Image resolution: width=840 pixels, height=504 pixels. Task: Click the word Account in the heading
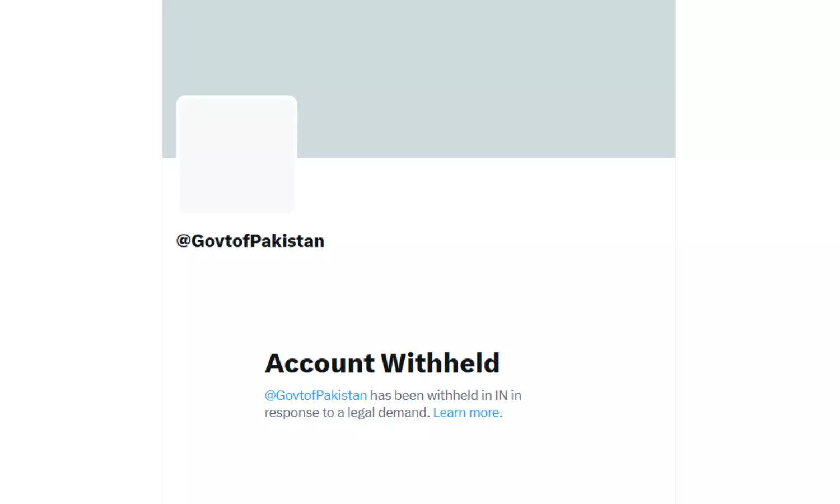[319, 363]
